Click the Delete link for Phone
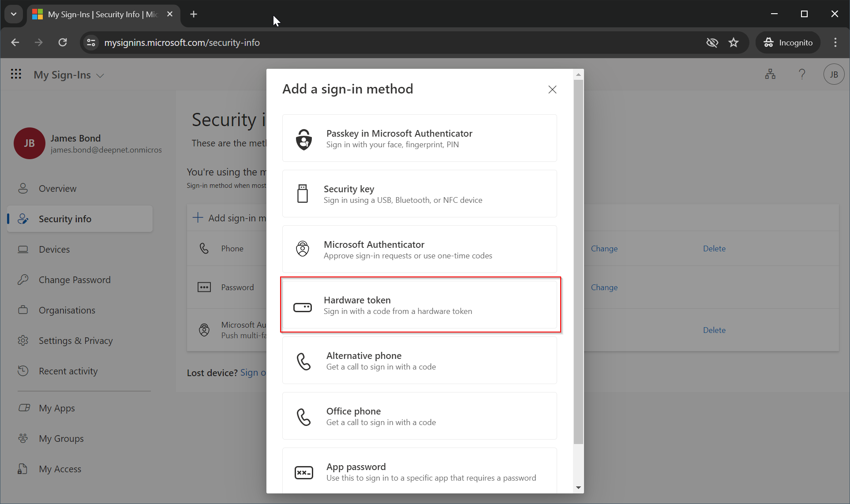Image resolution: width=850 pixels, height=504 pixels. 714,248
